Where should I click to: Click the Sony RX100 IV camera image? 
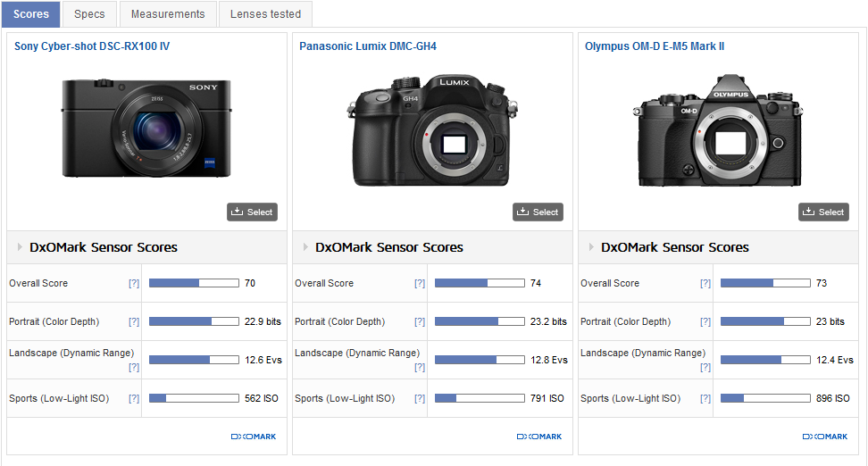pyautogui.click(x=146, y=128)
